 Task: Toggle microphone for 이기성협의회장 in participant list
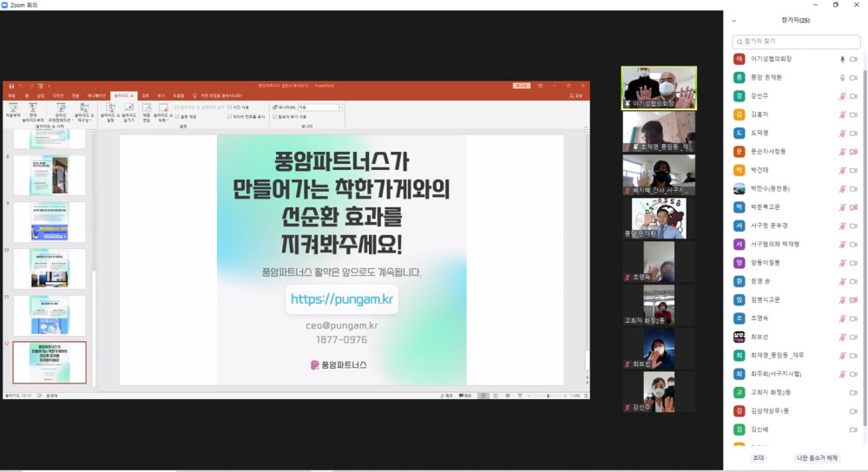[x=843, y=59]
